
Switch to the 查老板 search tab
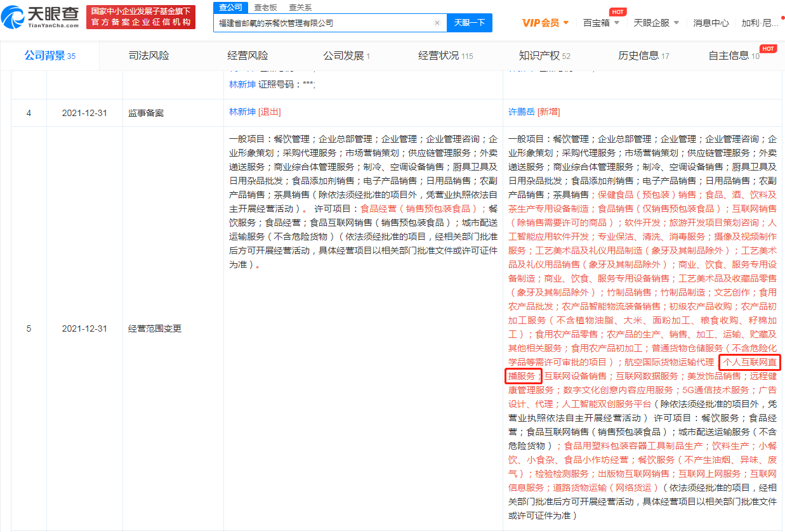[265, 7]
